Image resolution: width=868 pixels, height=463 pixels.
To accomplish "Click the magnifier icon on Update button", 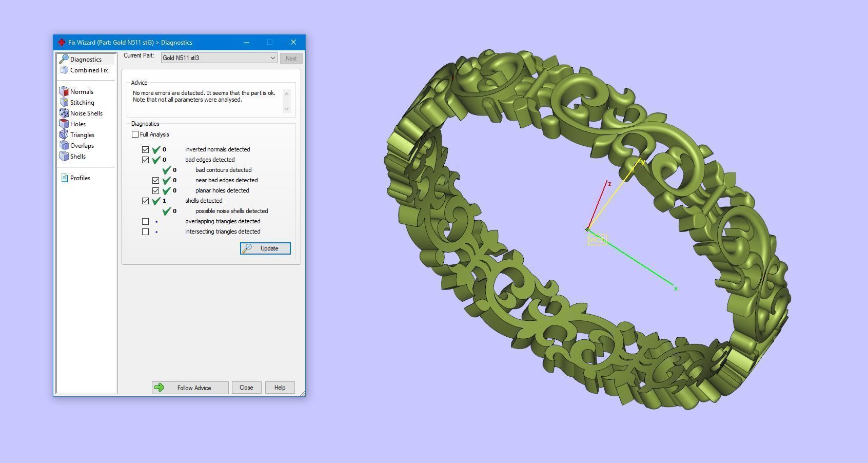I will click(x=247, y=248).
